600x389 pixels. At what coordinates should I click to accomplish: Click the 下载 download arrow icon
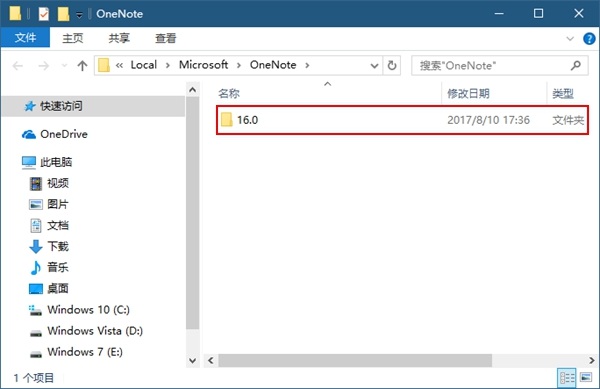tap(36, 247)
